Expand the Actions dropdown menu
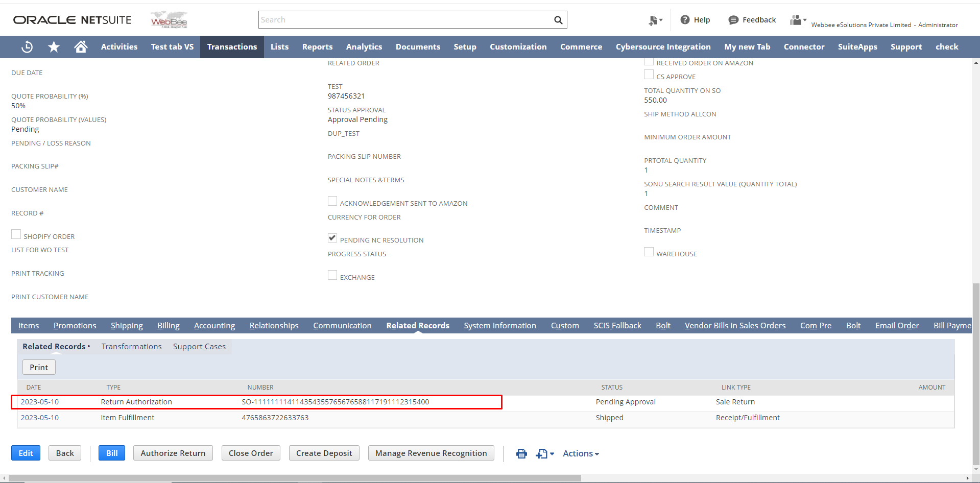This screenshot has height=483, width=980. [581, 453]
